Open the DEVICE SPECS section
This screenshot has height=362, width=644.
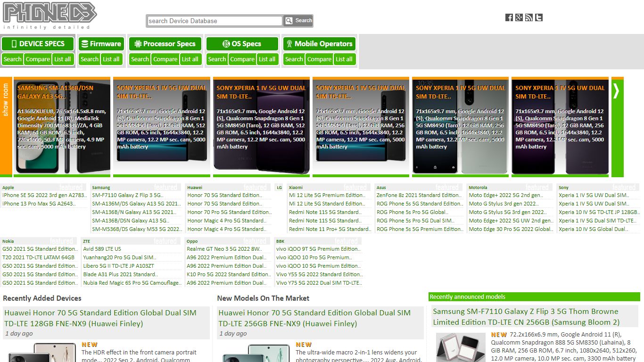[x=38, y=44]
